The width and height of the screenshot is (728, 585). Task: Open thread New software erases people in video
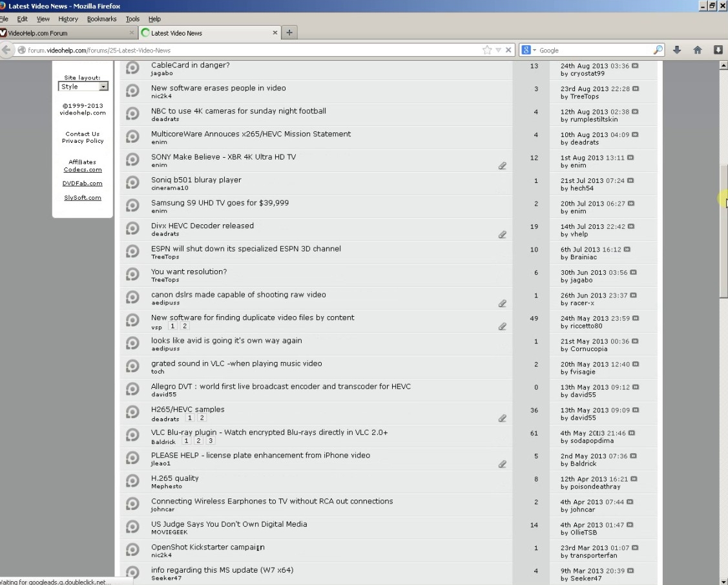coord(218,88)
